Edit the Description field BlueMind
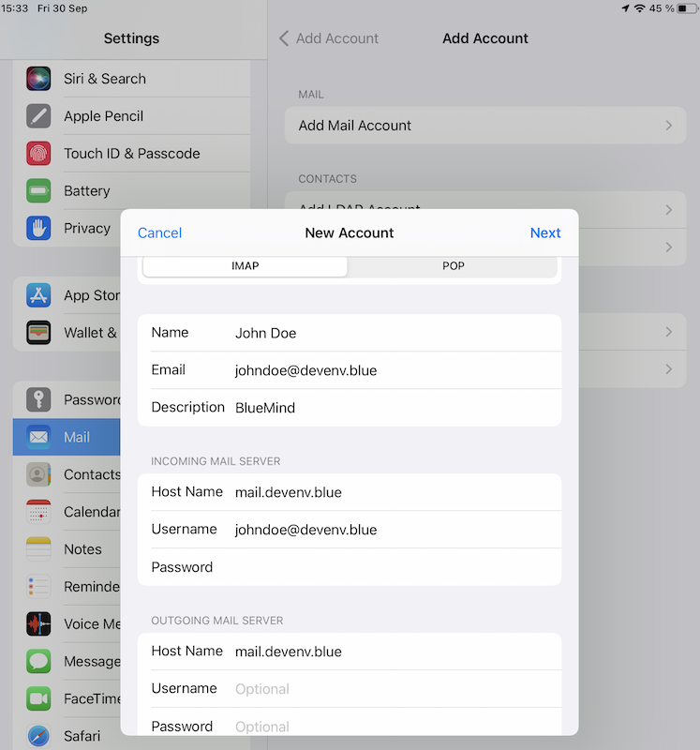 point(394,408)
